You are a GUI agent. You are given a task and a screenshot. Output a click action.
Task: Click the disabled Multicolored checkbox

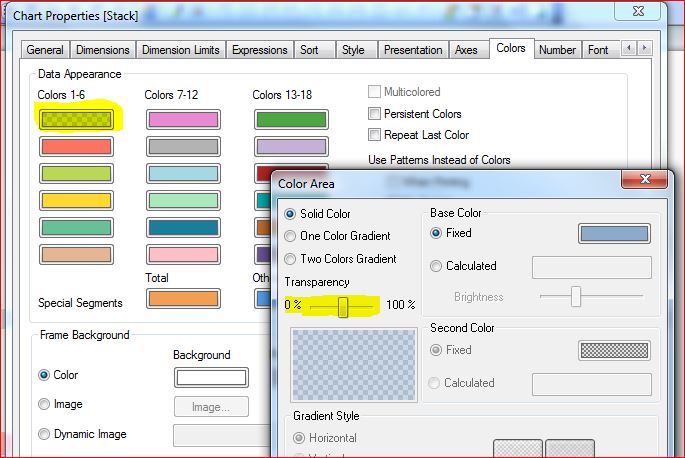374,92
